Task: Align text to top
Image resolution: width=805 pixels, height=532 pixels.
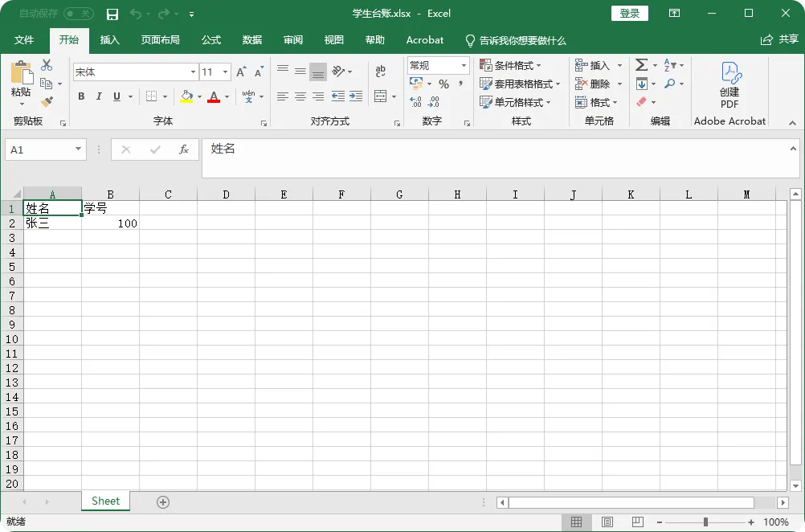Action: click(x=282, y=69)
